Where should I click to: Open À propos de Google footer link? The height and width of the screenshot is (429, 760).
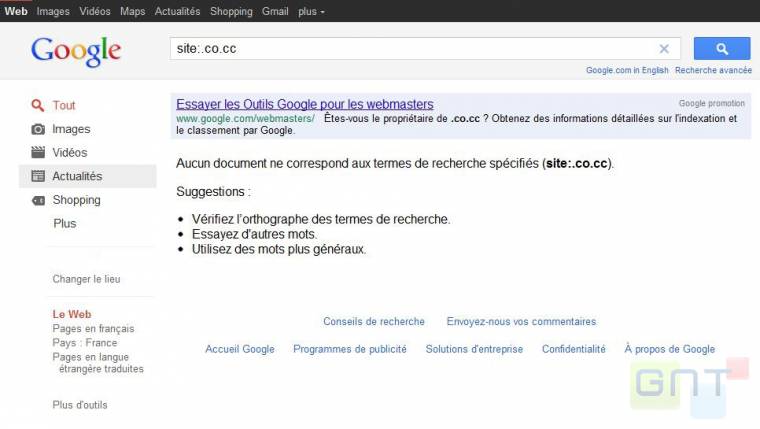tap(669, 349)
